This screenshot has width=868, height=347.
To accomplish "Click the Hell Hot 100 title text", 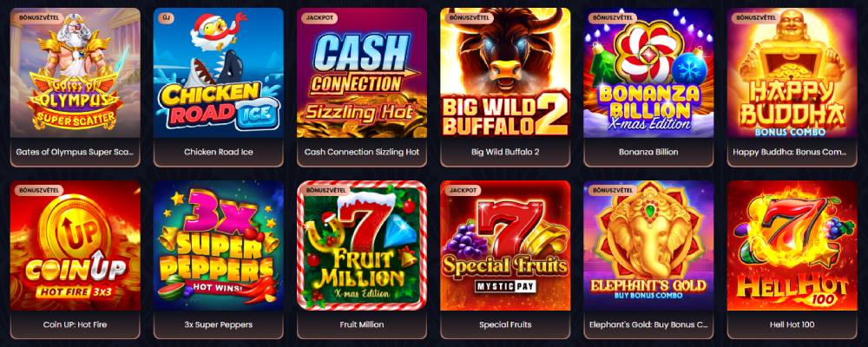I will coord(792,324).
